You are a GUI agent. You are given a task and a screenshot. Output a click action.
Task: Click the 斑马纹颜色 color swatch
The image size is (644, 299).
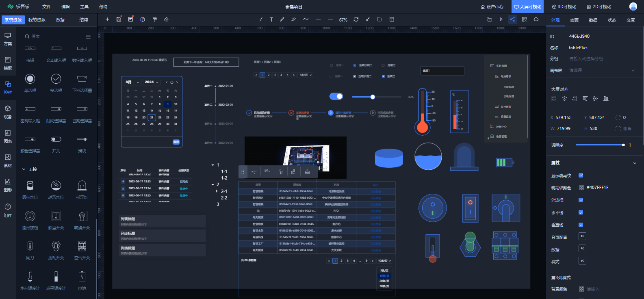pos(581,188)
